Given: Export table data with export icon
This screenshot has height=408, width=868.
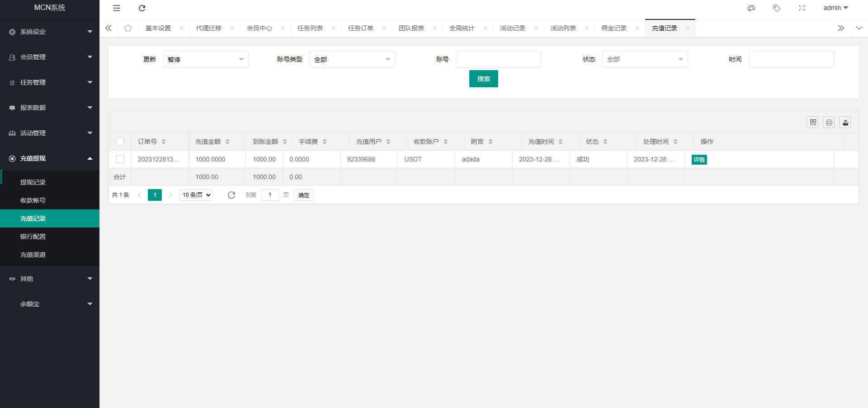Looking at the screenshot, I should [x=845, y=123].
